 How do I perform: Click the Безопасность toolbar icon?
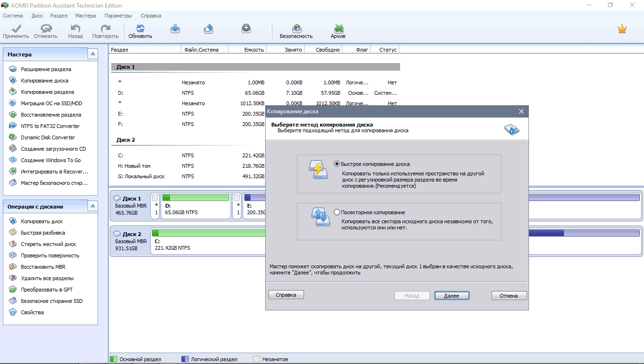(x=296, y=29)
